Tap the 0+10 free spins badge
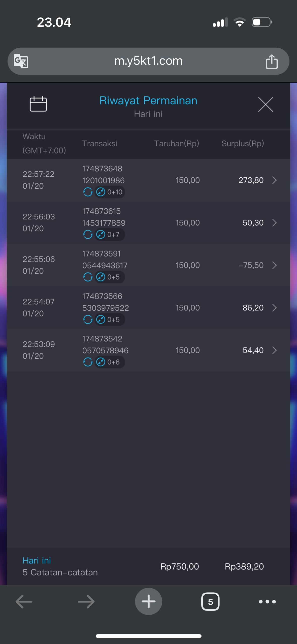The height and width of the screenshot is (644, 297). [x=110, y=192]
